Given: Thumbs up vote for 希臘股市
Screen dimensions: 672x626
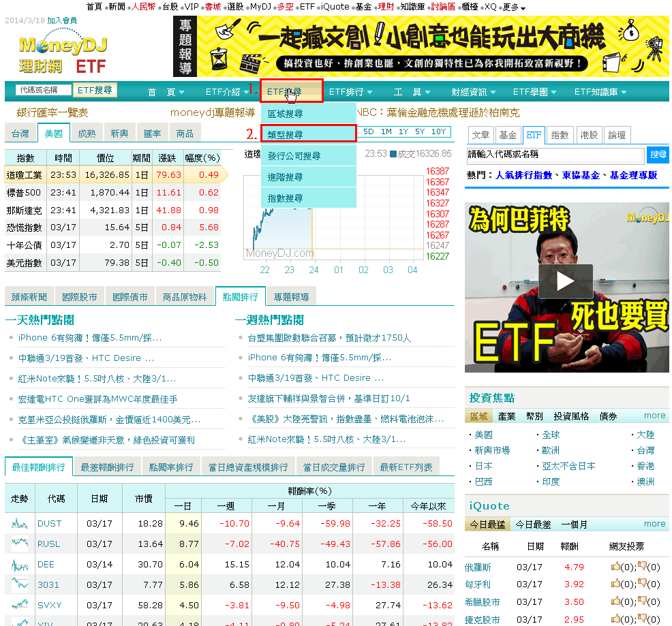Looking at the screenshot, I should click(x=615, y=601).
